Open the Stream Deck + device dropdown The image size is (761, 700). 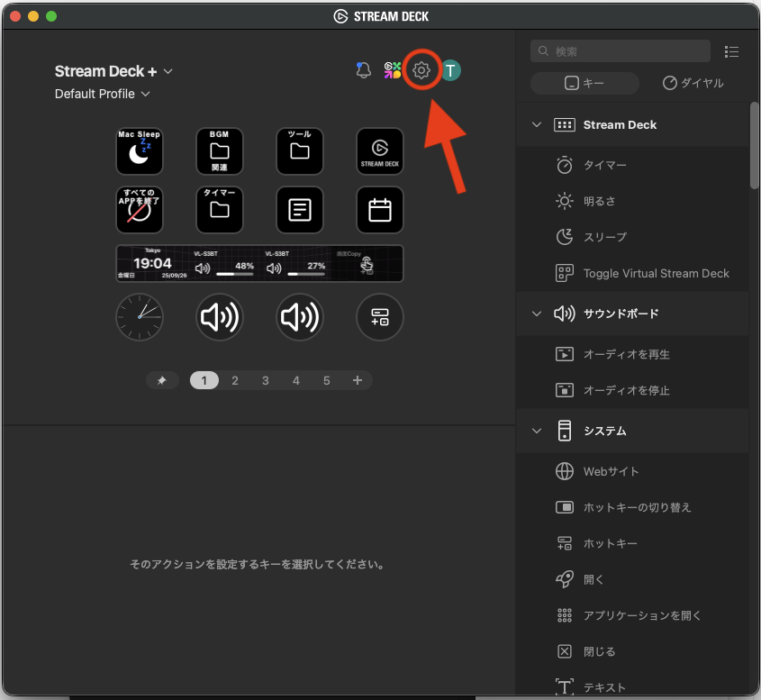click(113, 71)
